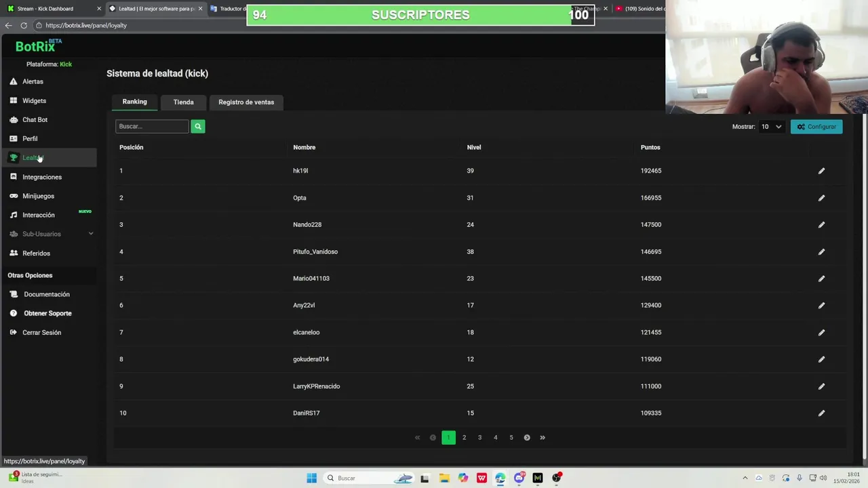Open the Mostrar rows-per-page dropdown
The width and height of the screenshot is (868, 488).
click(771, 127)
